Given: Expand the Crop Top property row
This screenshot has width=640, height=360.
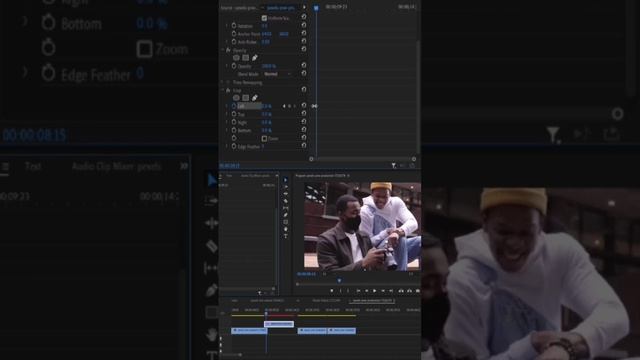Looking at the screenshot, I should pyautogui.click(x=227, y=114).
